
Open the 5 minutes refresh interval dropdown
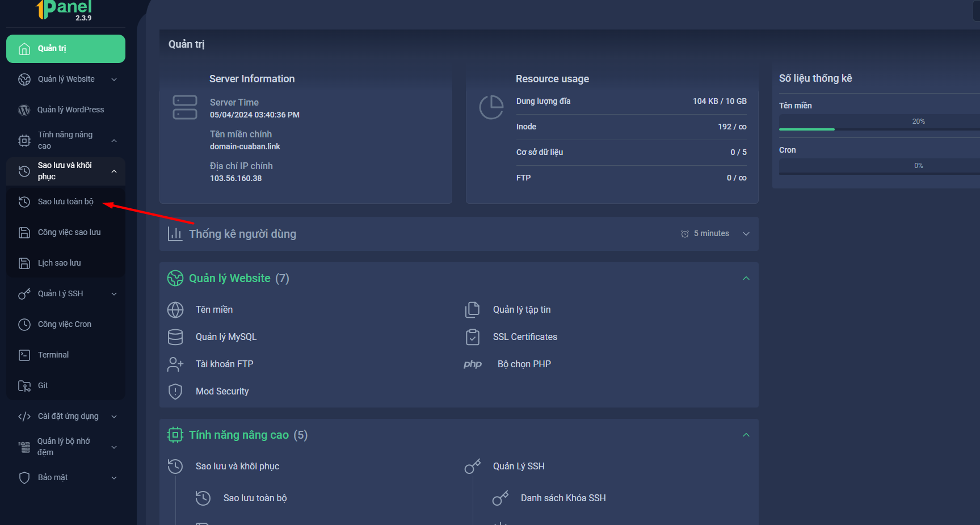[715, 234]
